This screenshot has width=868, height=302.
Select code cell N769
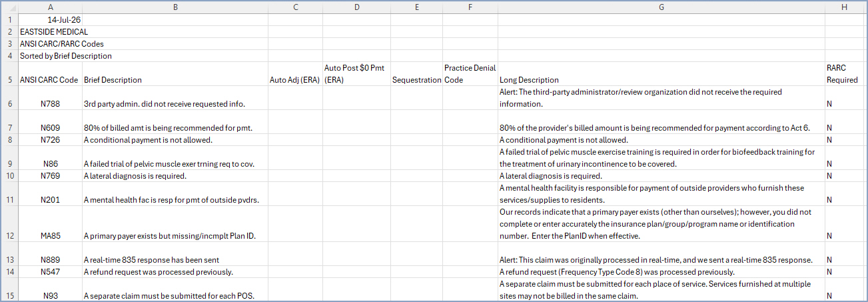[51, 176]
